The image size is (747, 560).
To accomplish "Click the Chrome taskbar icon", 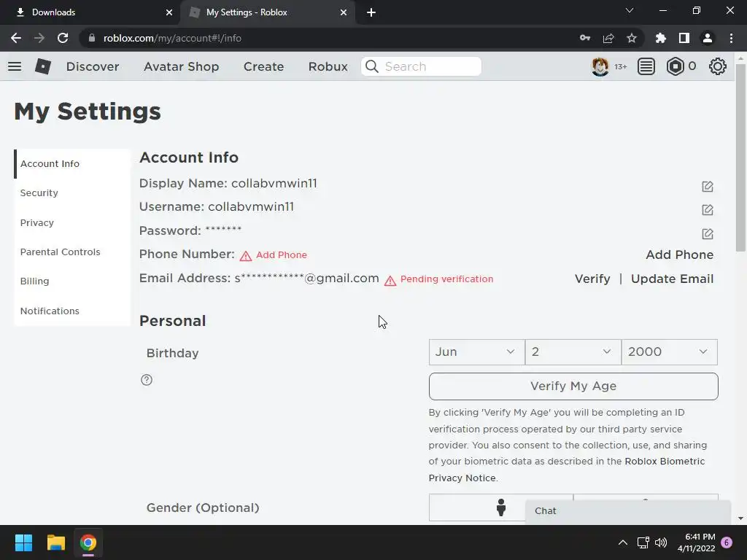I will [x=88, y=542].
